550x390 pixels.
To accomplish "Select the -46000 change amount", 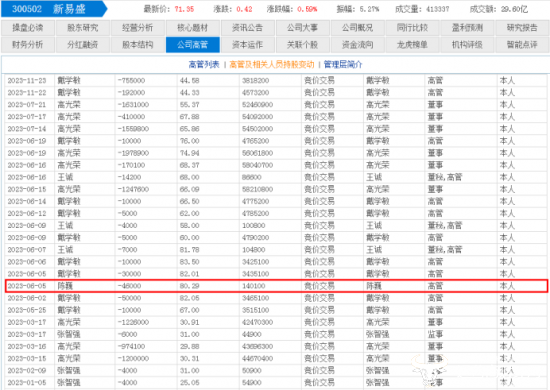I will 129,286.
